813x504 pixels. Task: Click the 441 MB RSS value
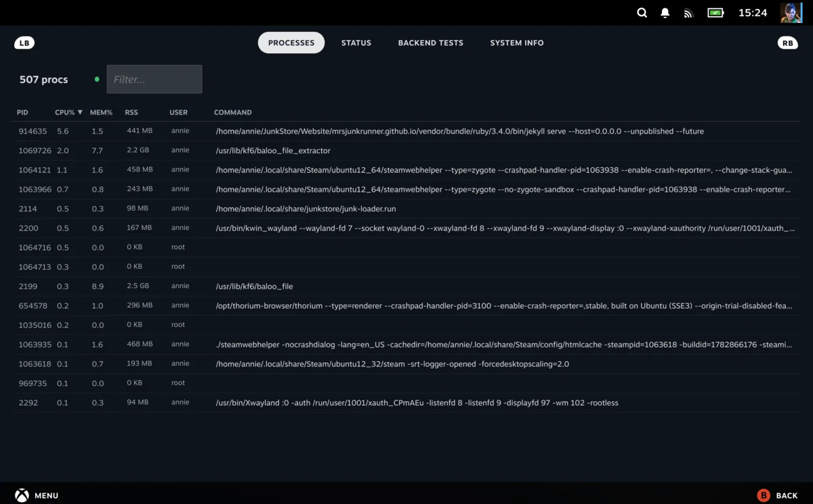pyautogui.click(x=140, y=131)
